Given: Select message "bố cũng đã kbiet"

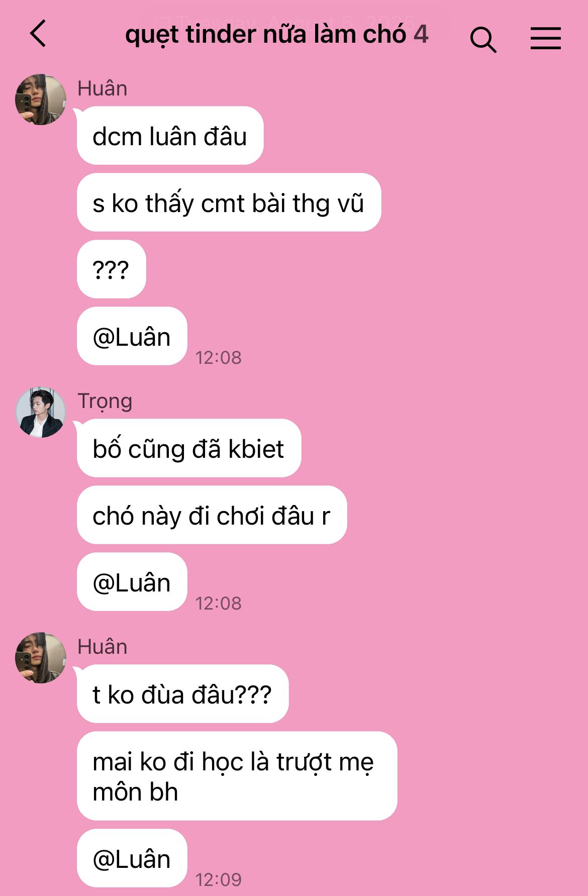Looking at the screenshot, I should click(x=189, y=448).
